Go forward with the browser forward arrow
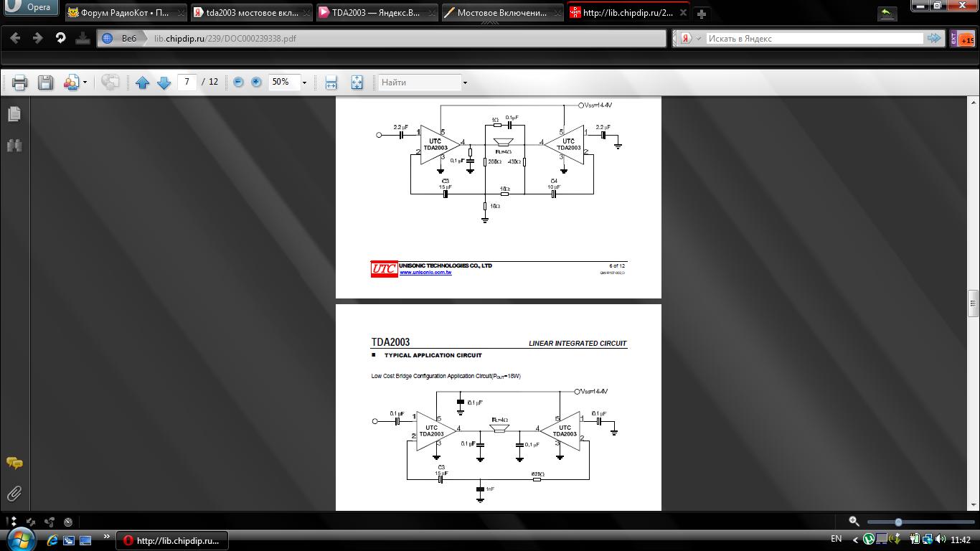 (x=37, y=38)
